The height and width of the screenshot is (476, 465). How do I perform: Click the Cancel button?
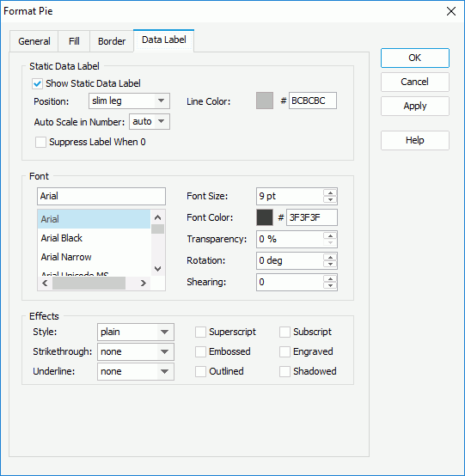[x=415, y=82]
